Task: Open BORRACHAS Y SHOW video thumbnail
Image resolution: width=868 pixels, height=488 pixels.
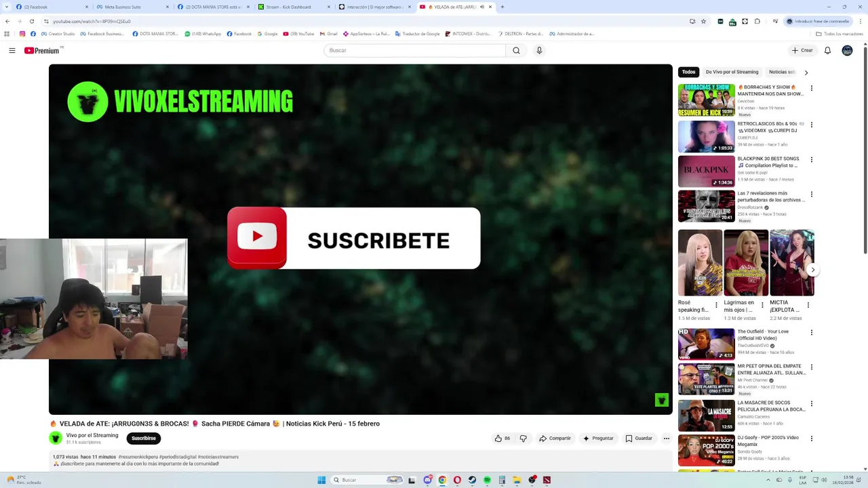Action: 707,100
